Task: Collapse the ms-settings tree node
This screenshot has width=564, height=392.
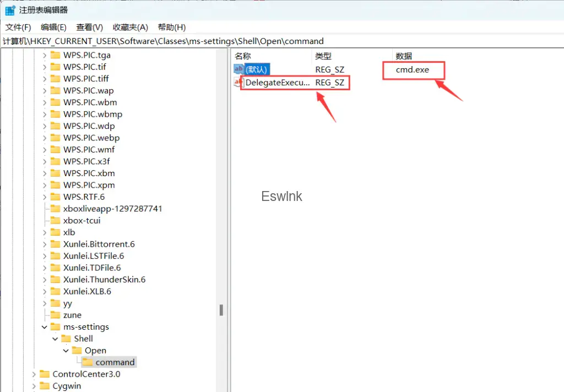Action: pyautogui.click(x=44, y=327)
